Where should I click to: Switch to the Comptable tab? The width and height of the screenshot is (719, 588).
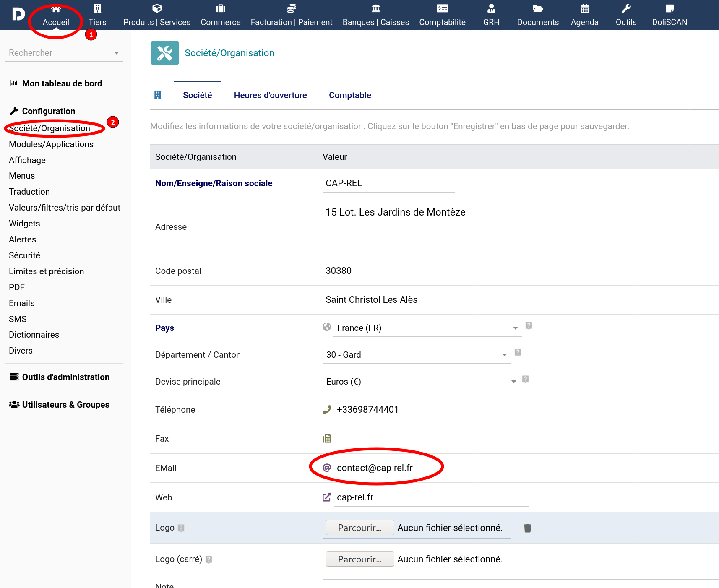pos(350,95)
